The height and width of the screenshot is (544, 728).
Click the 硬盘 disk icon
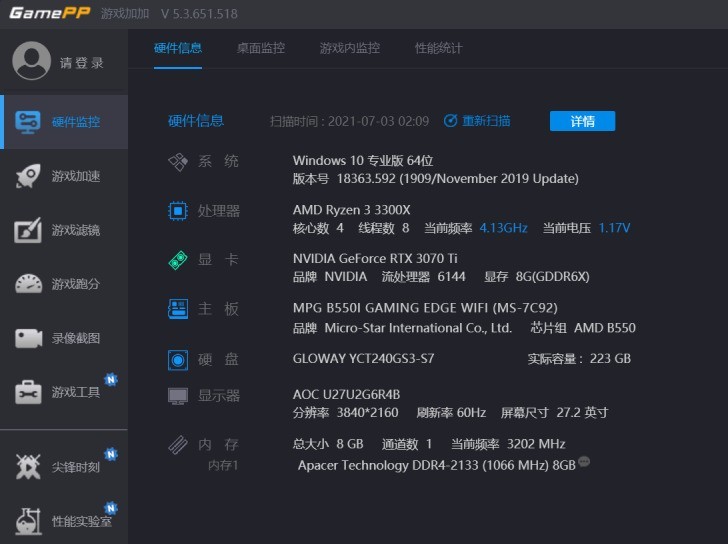pos(178,360)
